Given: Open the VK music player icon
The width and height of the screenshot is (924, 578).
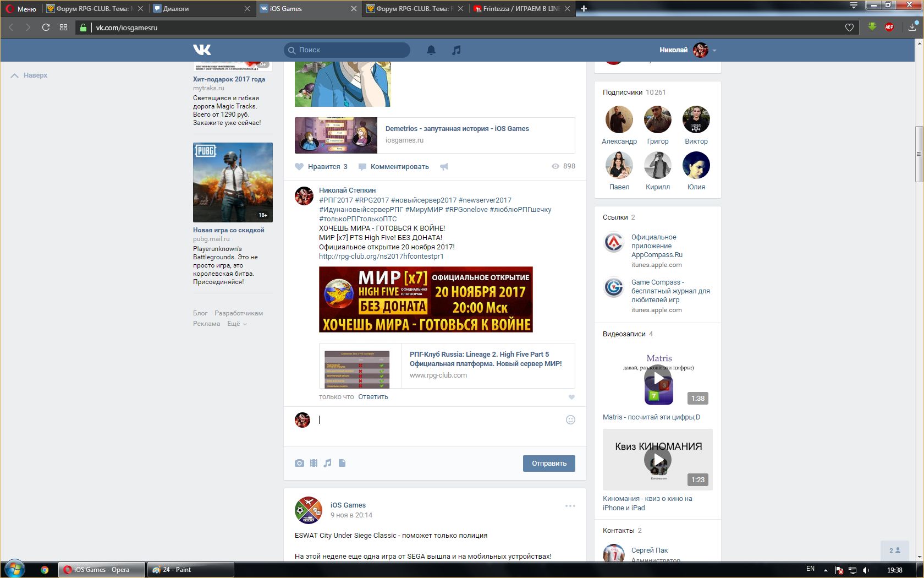Looking at the screenshot, I should pos(456,50).
